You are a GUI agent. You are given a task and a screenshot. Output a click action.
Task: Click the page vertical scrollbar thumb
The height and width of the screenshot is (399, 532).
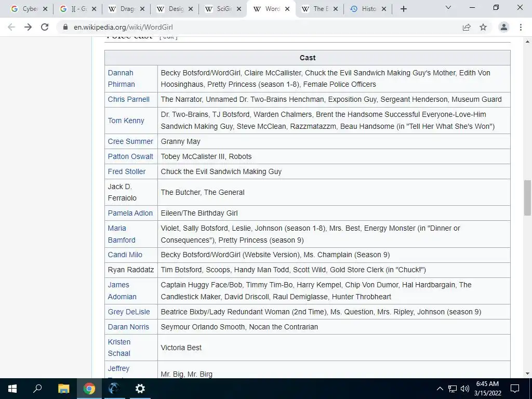[527, 198]
